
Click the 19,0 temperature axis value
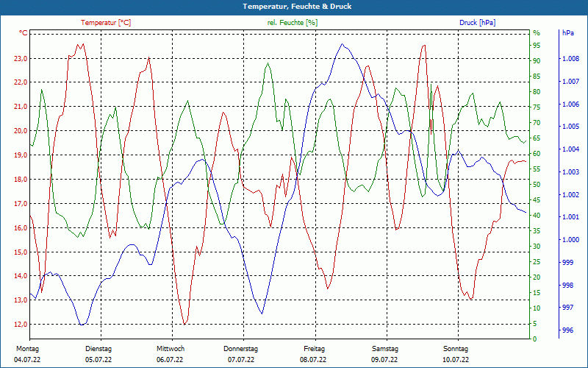point(21,155)
